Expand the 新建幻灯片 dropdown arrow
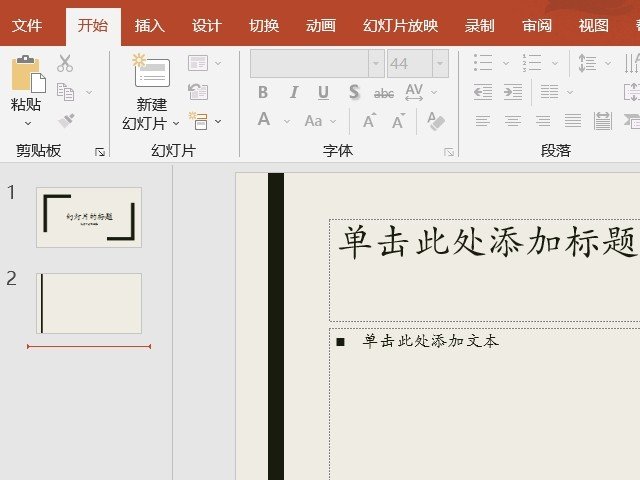640x480 pixels. [176, 123]
